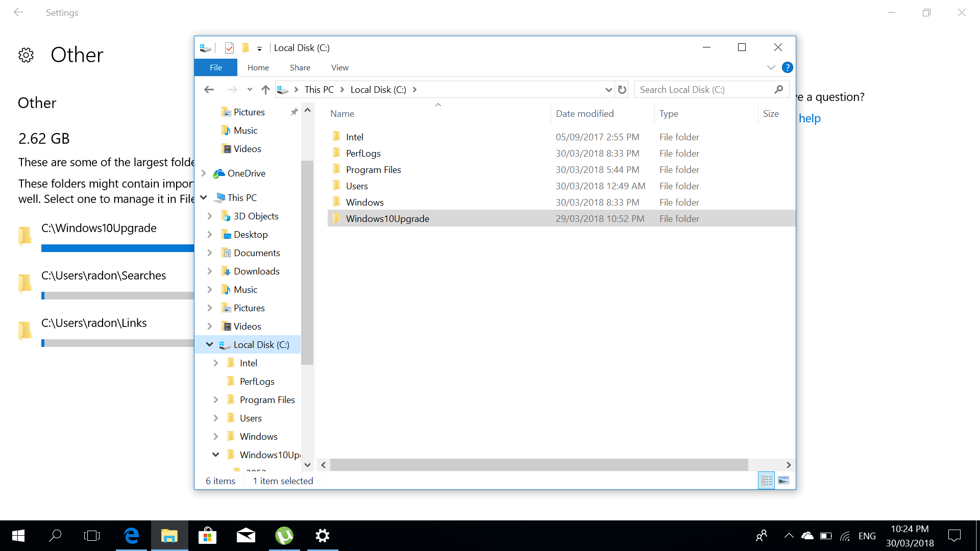Open File Explorer help icon
980x551 pixels.
point(787,67)
